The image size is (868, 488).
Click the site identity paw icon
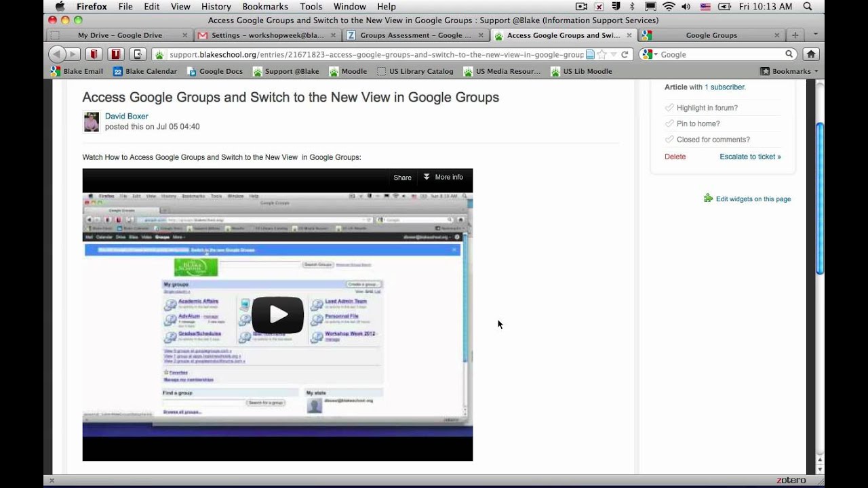coord(160,54)
